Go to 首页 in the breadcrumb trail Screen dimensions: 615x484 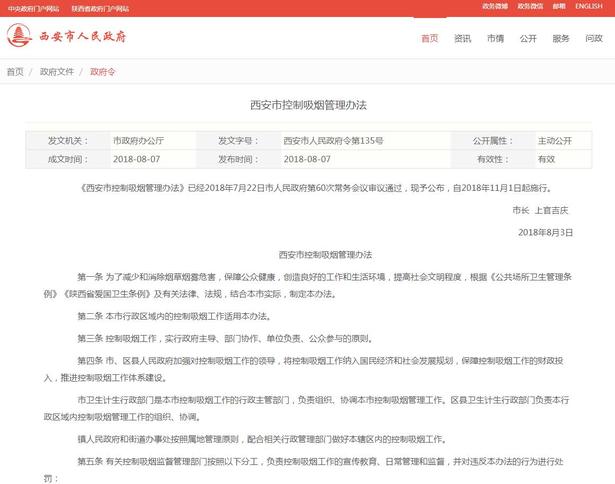point(15,72)
